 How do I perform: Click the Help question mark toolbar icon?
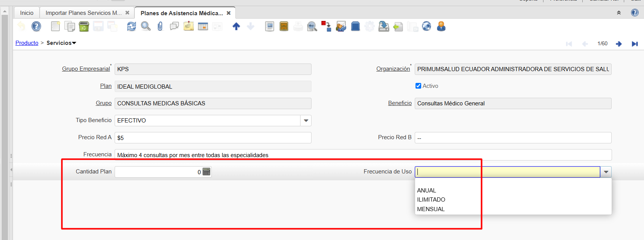click(36, 26)
